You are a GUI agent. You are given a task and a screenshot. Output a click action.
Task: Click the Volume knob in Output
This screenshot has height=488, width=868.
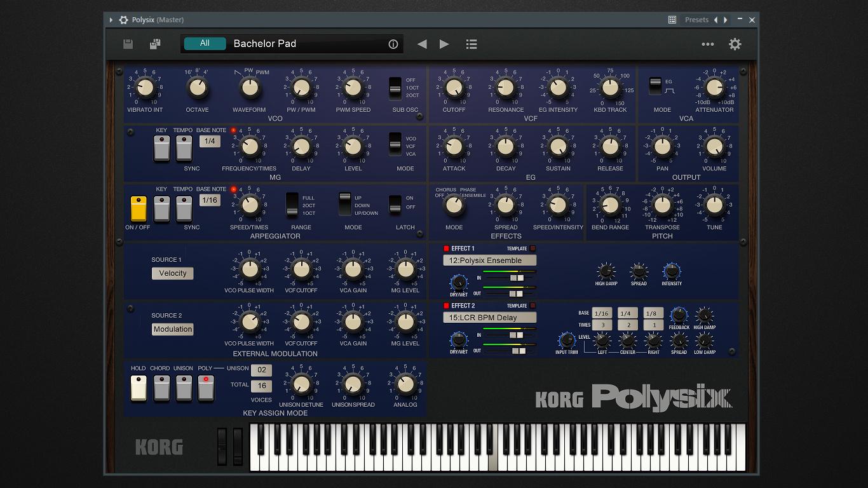tap(714, 147)
